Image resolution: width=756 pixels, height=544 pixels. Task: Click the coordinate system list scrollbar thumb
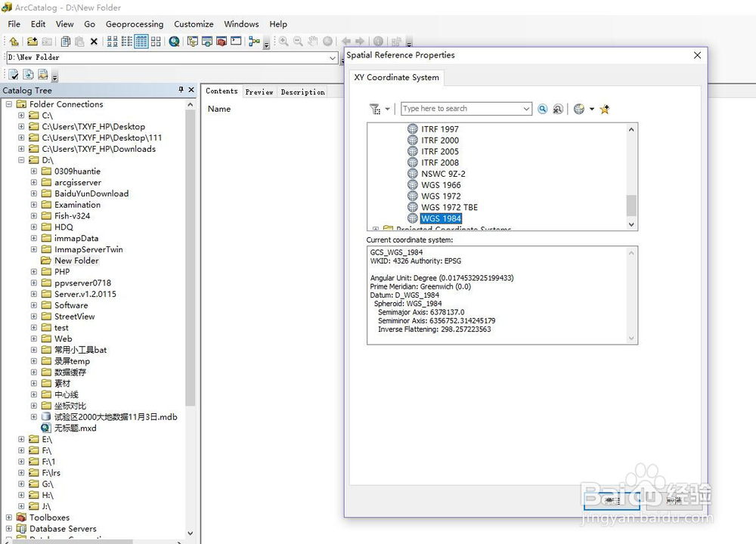[x=631, y=206]
